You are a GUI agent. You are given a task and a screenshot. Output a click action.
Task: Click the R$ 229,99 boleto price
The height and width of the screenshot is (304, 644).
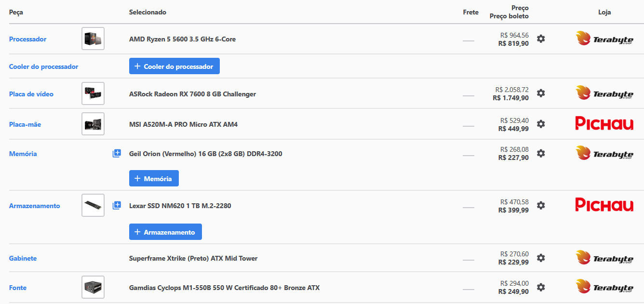pos(513,262)
